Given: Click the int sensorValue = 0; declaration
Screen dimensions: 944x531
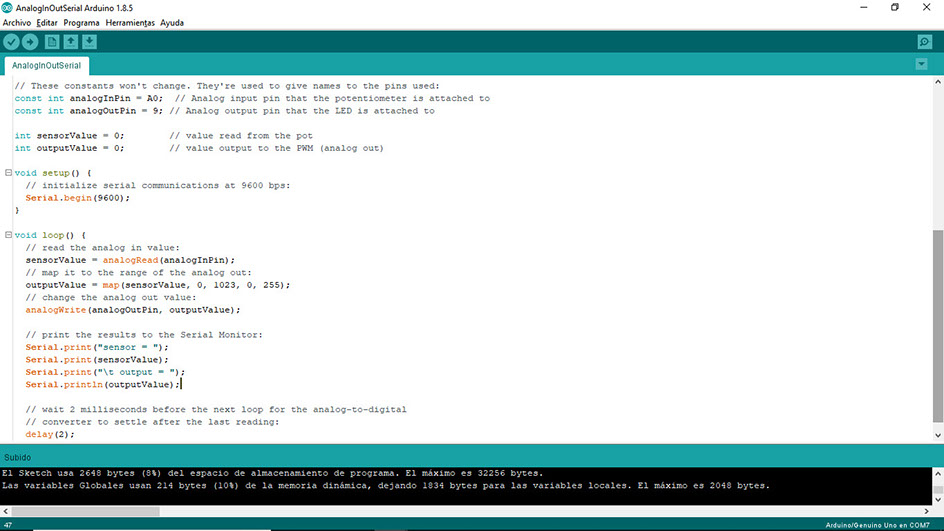Looking at the screenshot, I should click(69, 135).
